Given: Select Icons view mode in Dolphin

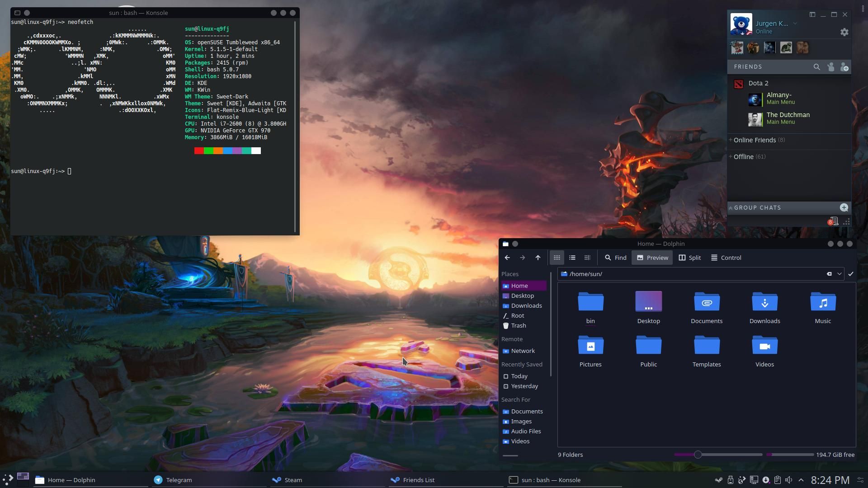Looking at the screenshot, I should point(557,258).
